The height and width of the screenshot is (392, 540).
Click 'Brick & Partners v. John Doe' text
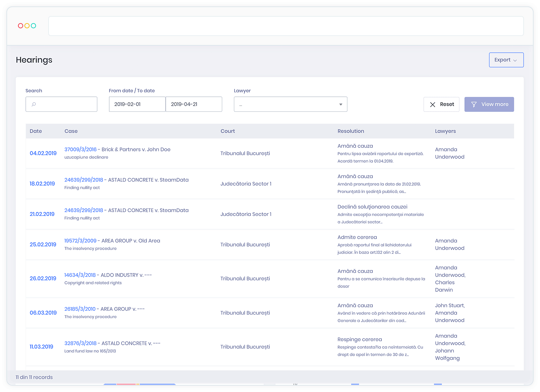coord(136,149)
